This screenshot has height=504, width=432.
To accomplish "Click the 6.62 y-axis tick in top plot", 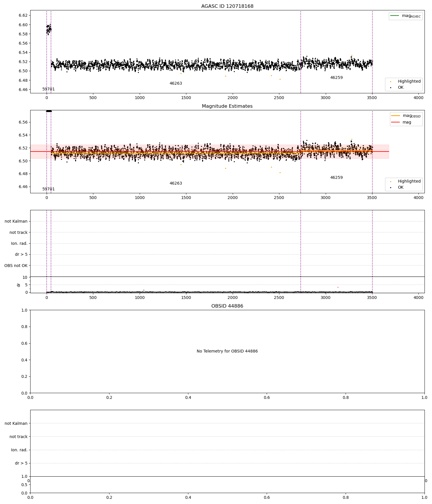I will tap(23, 15).
